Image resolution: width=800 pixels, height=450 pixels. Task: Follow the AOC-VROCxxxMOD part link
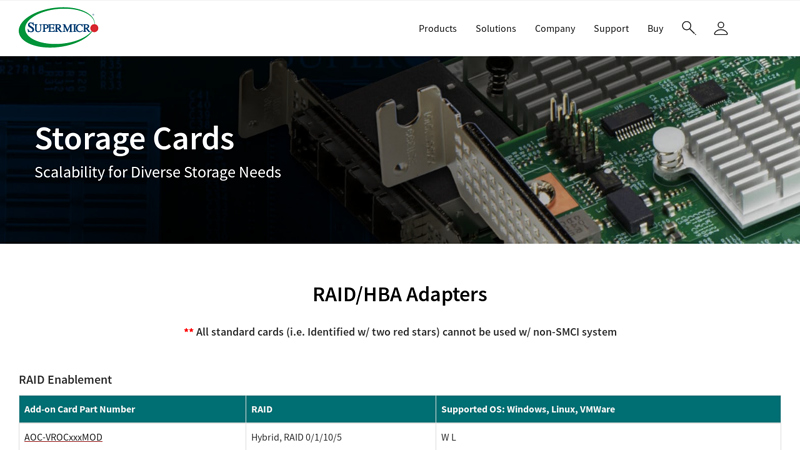pos(63,437)
